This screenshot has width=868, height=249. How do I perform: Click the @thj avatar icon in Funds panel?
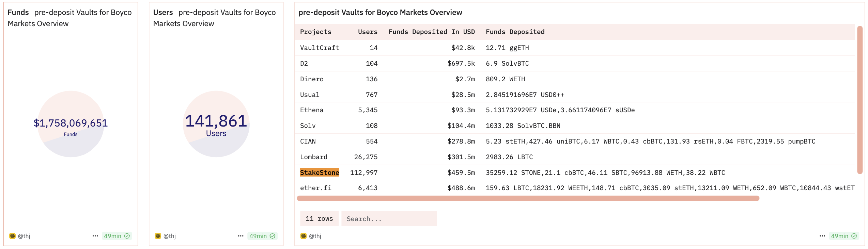[x=13, y=236]
